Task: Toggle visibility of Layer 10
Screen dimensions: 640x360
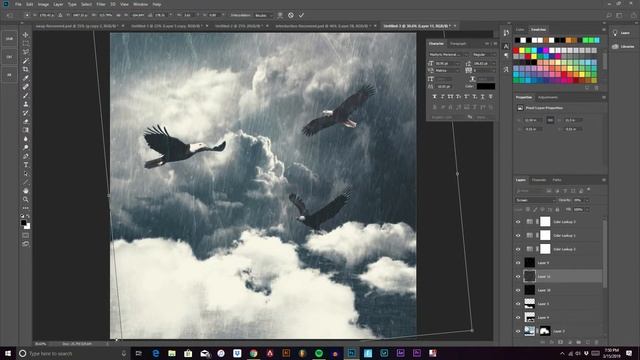Action: click(518, 290)
